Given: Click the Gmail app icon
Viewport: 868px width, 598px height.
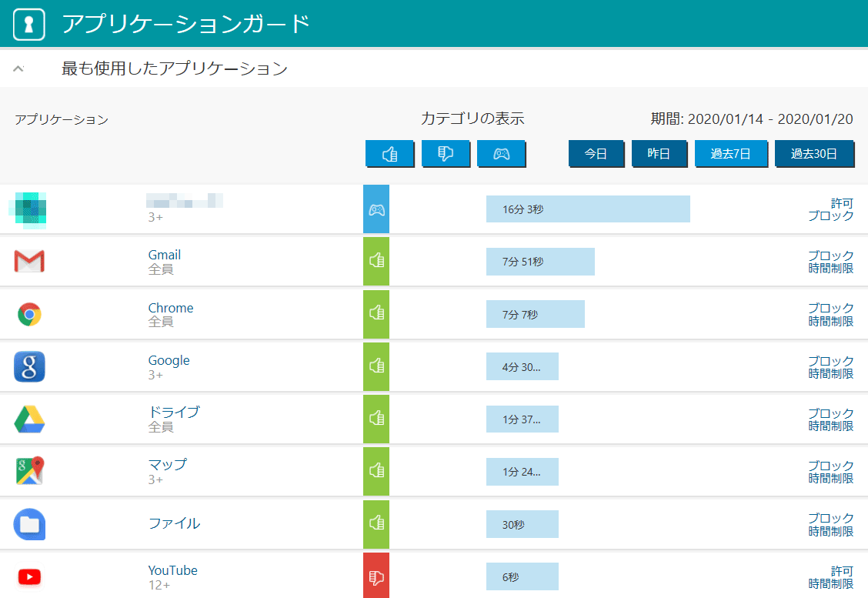Looking at the screenshot, I should (x=29, y=262).
